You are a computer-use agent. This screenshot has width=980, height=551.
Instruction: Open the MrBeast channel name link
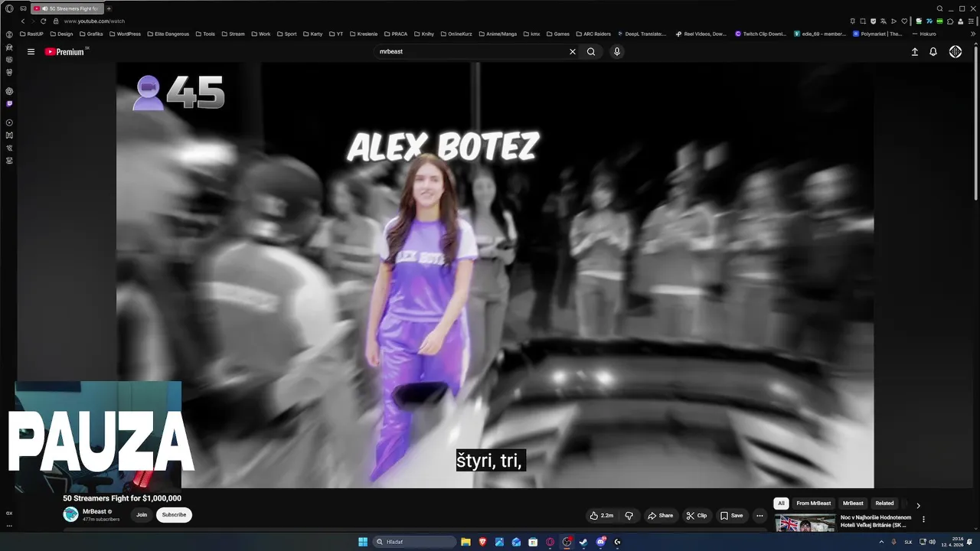[94, 511]
